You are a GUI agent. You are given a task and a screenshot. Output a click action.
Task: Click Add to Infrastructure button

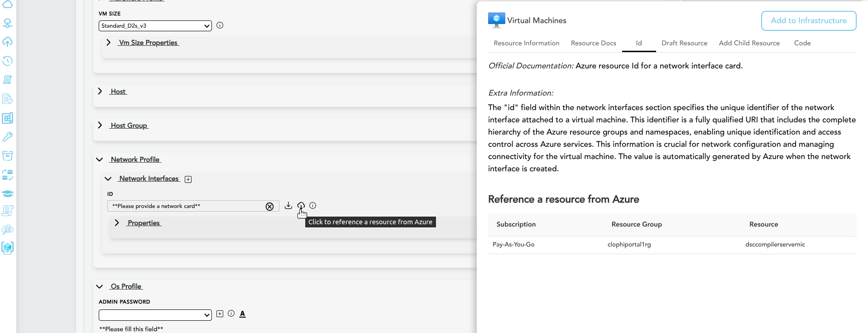809,21
